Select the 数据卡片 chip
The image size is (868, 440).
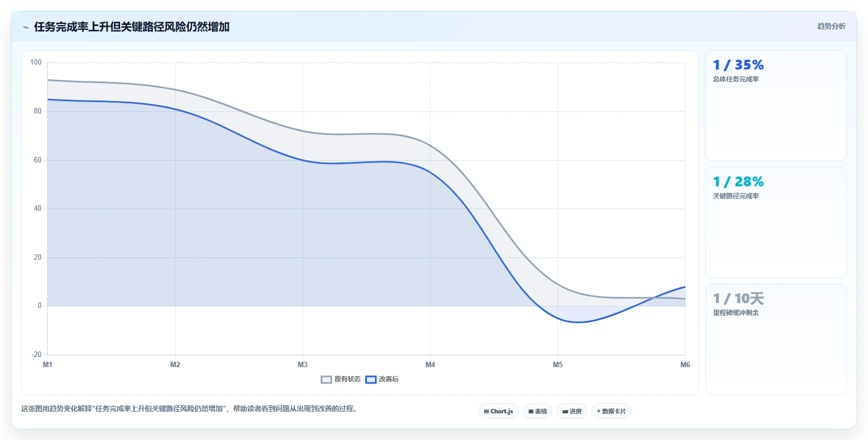coord(611,411)
